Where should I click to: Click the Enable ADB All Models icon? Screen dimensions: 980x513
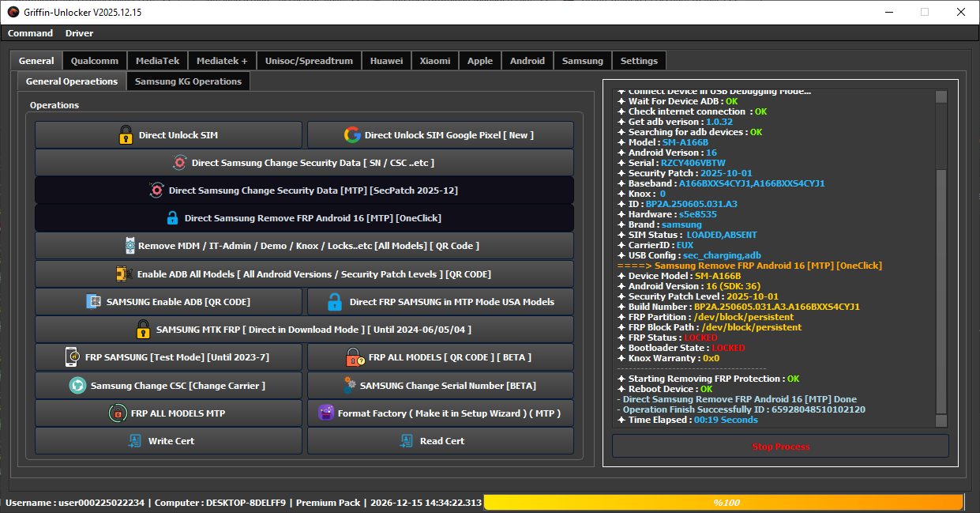click(123, 274)
